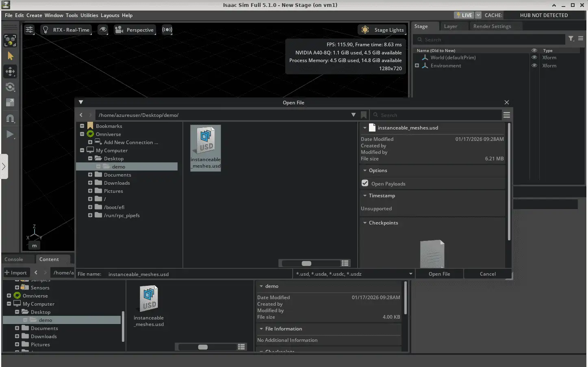This screenshot has width=588, height=367.
Task: Open viewport settings sliders icon
Action: 29,30
